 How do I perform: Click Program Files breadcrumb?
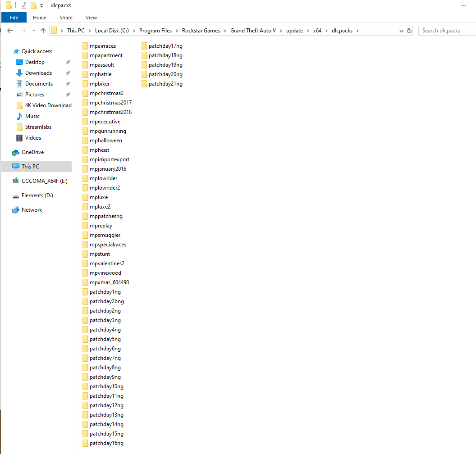coord(156,31)
